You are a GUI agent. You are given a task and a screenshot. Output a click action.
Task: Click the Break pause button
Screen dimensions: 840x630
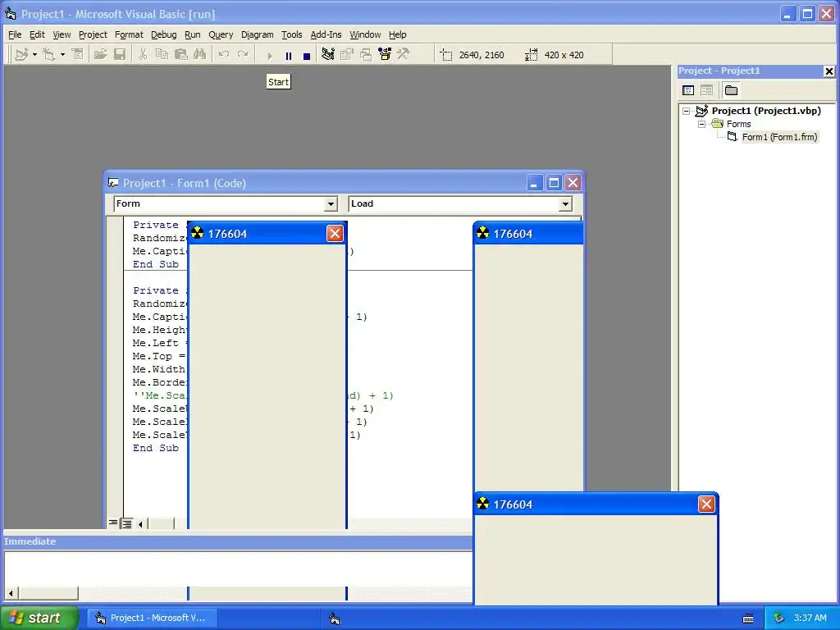click(x=288, y=55)
